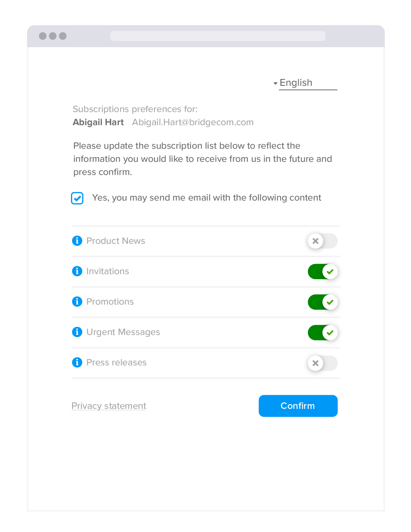Click the dropdown arrow next to English
This screenshot has width=411, height=532.
pos(275,83)
